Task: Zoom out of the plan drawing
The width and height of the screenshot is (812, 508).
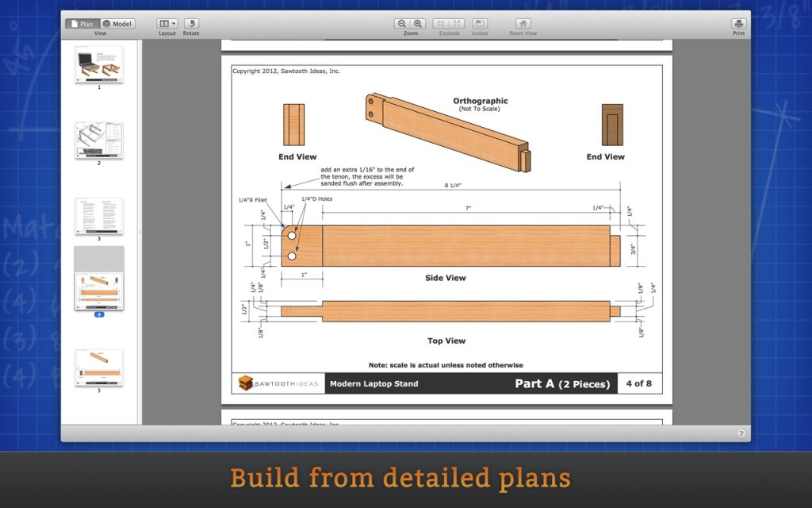Action: 403,23
